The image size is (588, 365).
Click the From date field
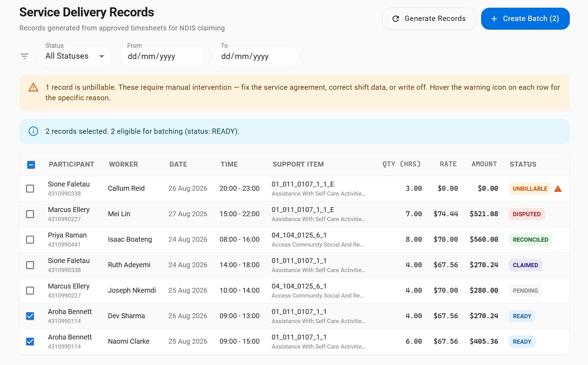pos(162,56)
